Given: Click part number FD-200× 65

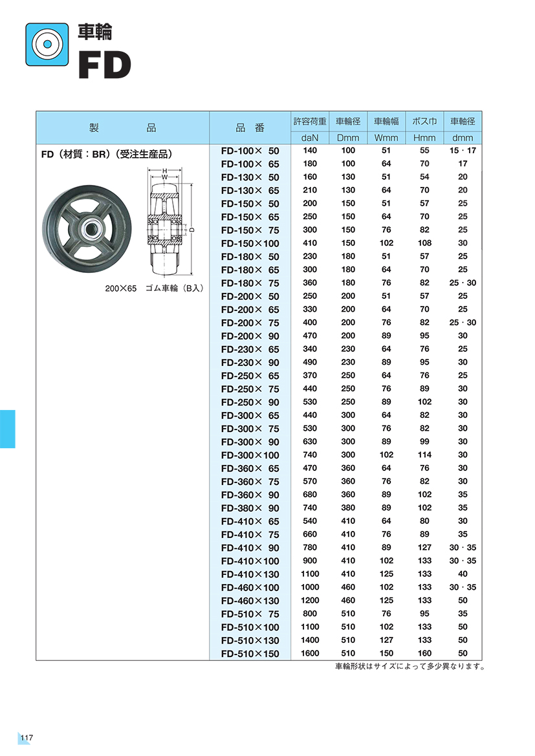Looking at the screenshot, I should pyautogui.click(x=250, y=310).
